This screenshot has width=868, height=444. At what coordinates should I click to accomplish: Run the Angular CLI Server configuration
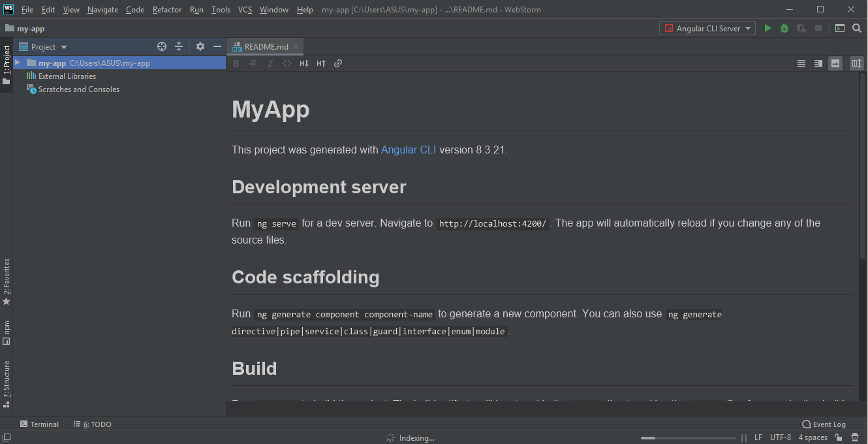[x=767, y=28]
